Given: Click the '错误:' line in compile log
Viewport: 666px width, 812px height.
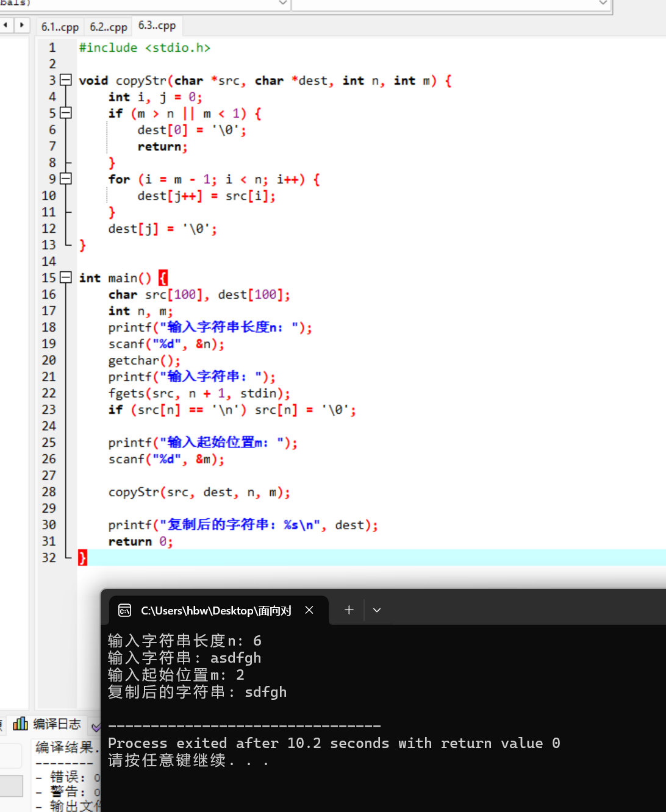Looking at the screenshot, I should pyautogui.click(x=67, y=777).
